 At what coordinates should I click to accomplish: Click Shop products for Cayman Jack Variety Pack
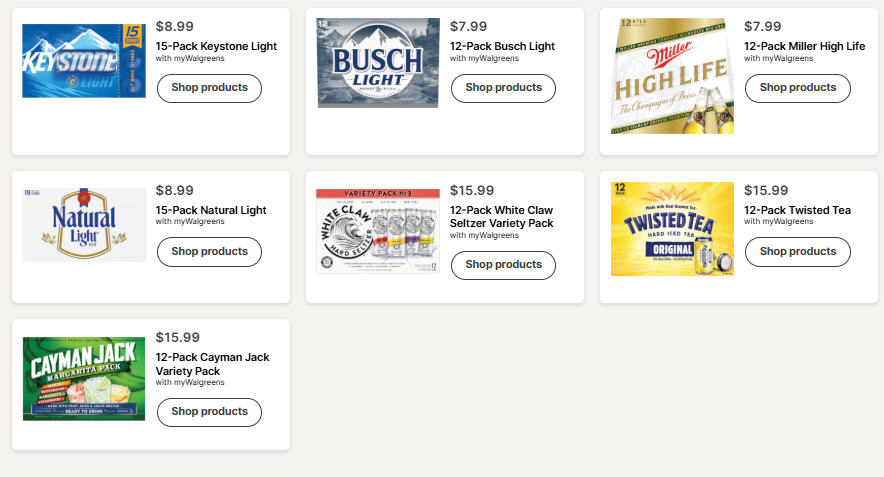(209, 412)
